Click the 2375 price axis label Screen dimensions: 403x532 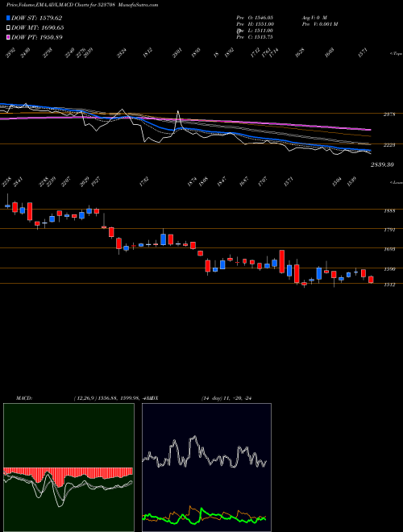(389, 114)
